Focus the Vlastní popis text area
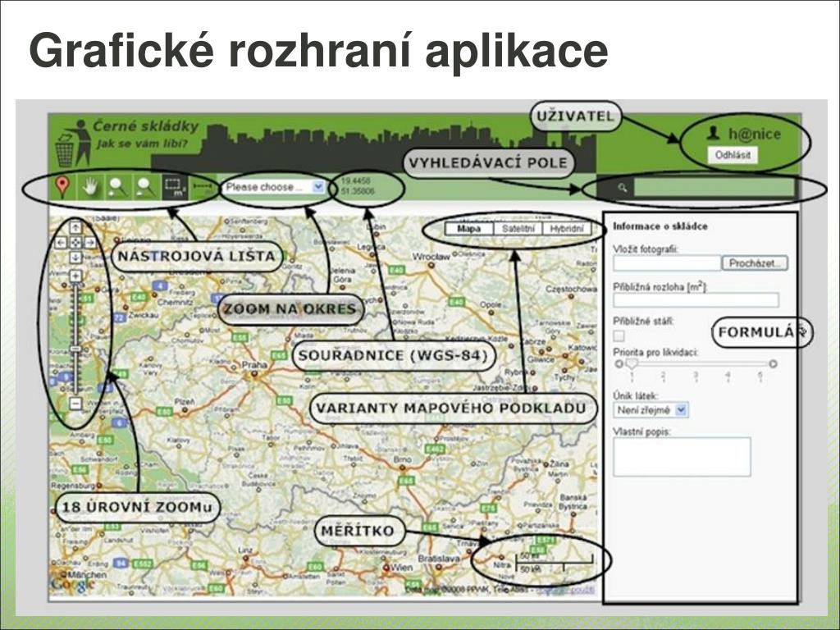This screenshot has height=630, width=840. 682,457
